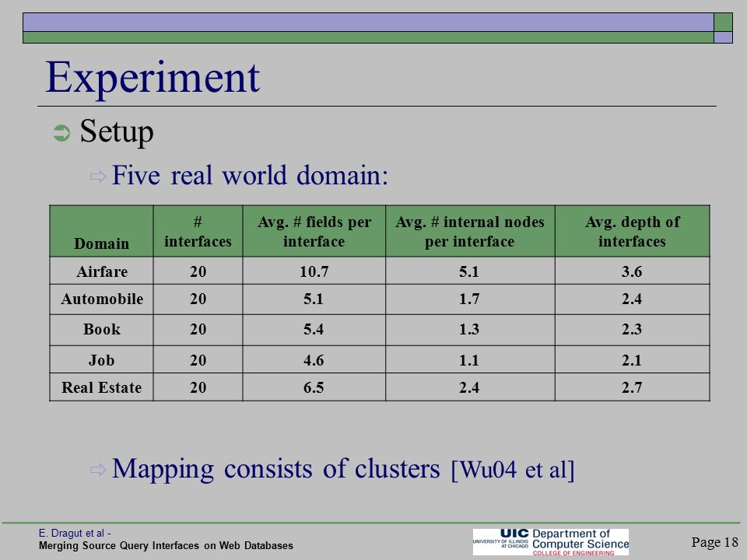
Task: Click the 'Five real world domain:' line
Action: pyautogui.click(x=250, y=175)
